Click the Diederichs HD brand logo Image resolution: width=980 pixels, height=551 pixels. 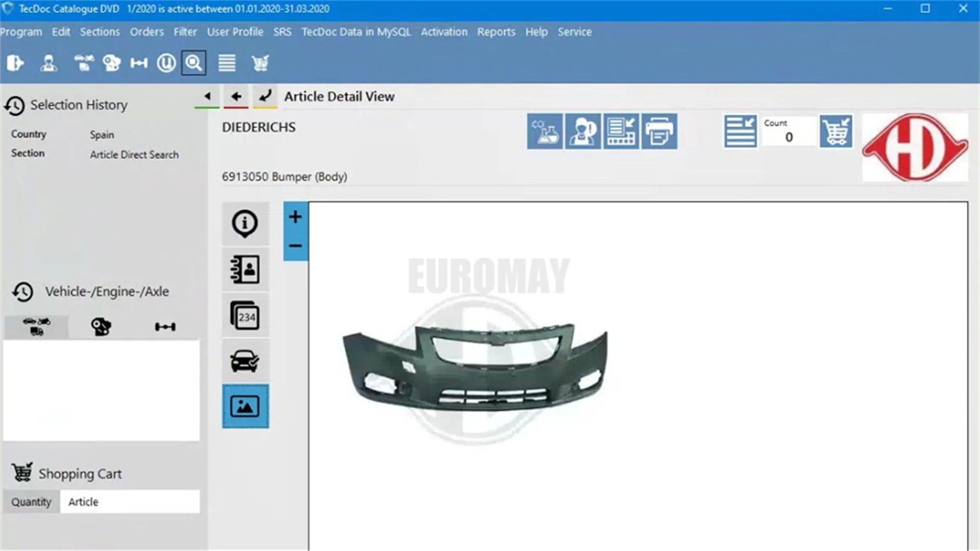915,148
